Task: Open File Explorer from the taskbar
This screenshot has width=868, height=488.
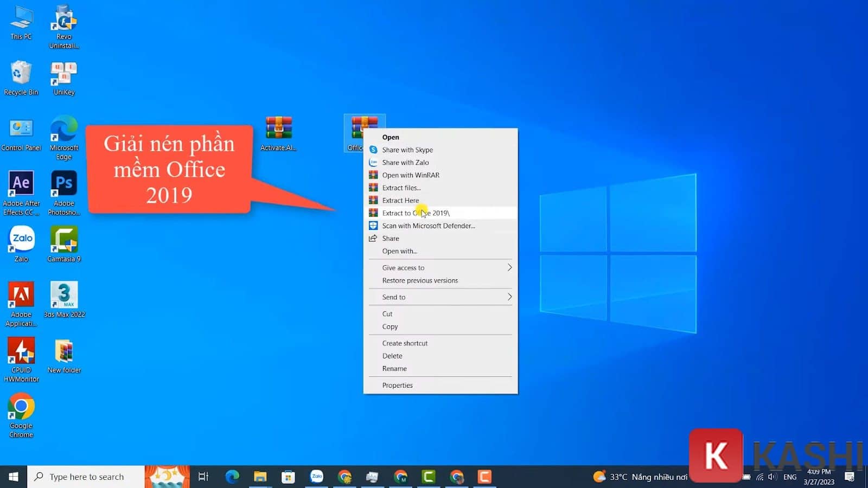Action: (x=260, y=477)
